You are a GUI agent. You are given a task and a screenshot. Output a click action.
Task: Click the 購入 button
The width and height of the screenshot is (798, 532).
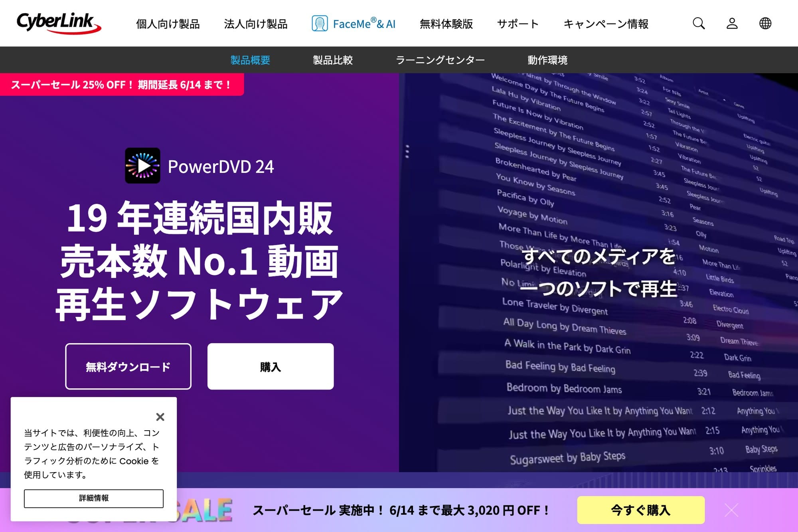pyautogui.click(x=271, y=366)
